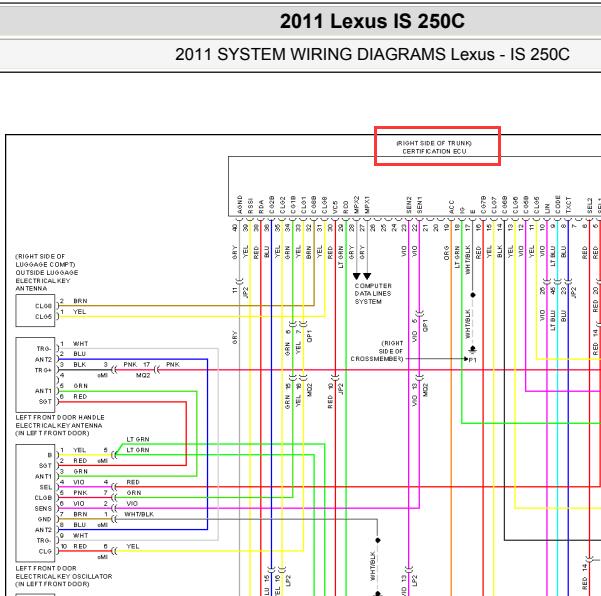601x596 pixels.
Task: Click the 'BLK' wire label at door handle pin 3
Action: (80, 364)
